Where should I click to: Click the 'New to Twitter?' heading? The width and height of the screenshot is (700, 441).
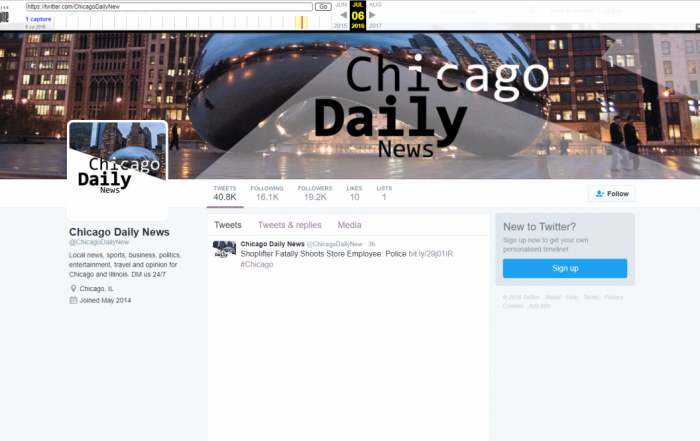[x=539, y=227]
